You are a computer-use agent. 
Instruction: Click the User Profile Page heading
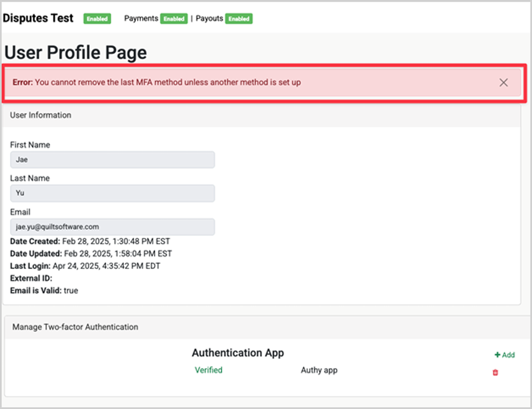pos(76,52)
